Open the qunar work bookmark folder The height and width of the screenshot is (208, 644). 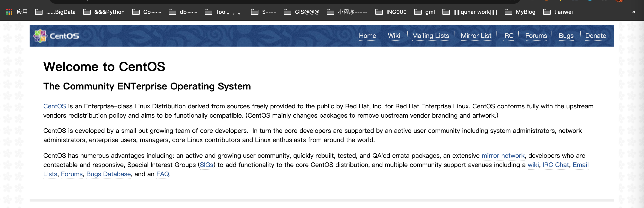[x=469, y=12]
